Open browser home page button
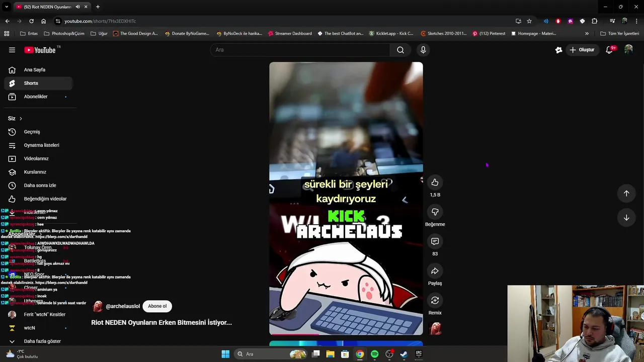Image resolution: width=644 pixels, height=362 pixels. pyautogui.click(x=43, y=21)
